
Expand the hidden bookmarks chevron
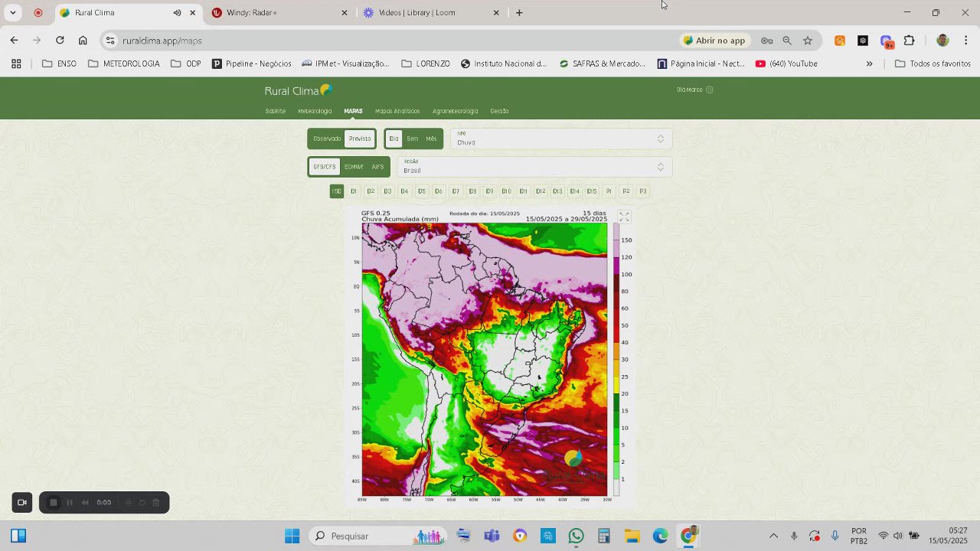(x=869, y=64)
